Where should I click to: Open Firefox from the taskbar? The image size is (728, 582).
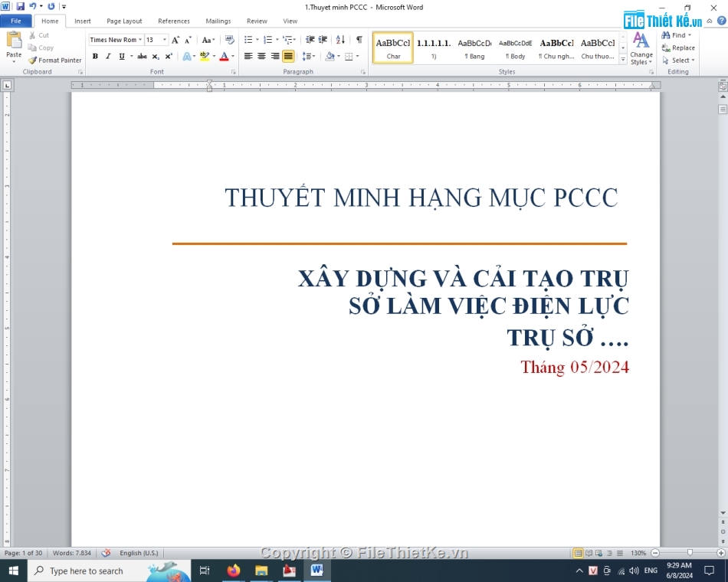[234, 571]
